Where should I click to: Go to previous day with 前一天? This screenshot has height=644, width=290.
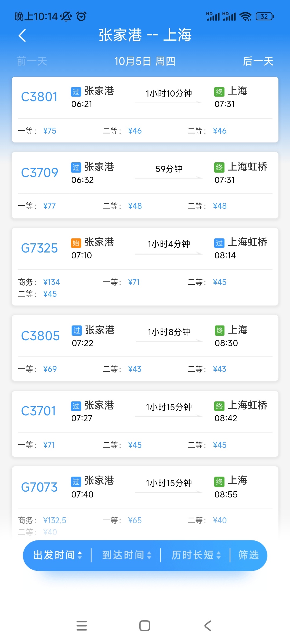[32, 61]
